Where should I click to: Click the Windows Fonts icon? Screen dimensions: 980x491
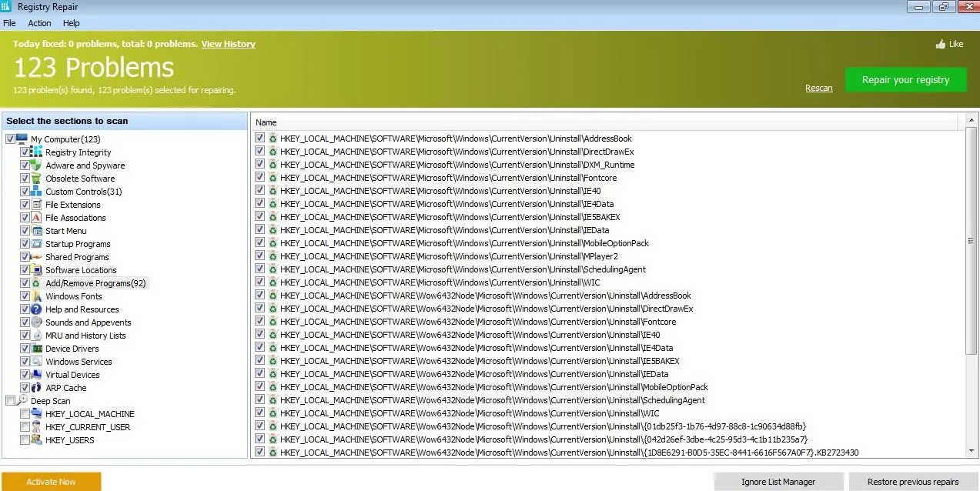[35, 296]
